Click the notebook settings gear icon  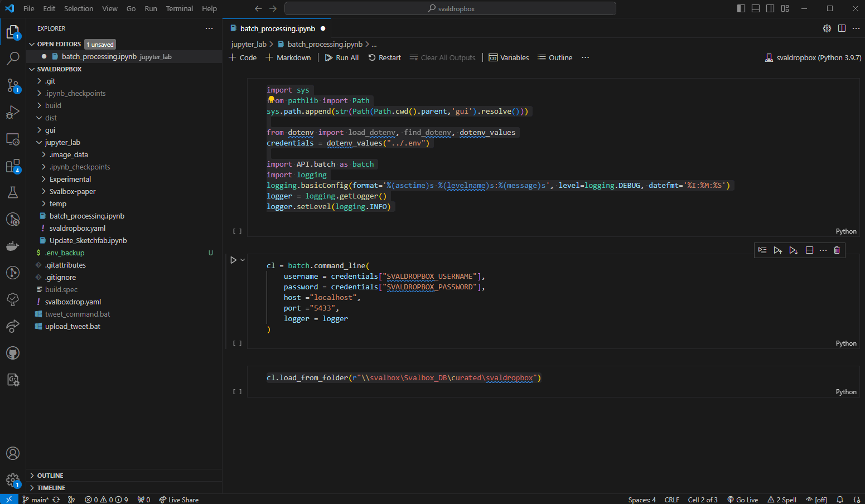pyautogui.click(x=827, y=28)
